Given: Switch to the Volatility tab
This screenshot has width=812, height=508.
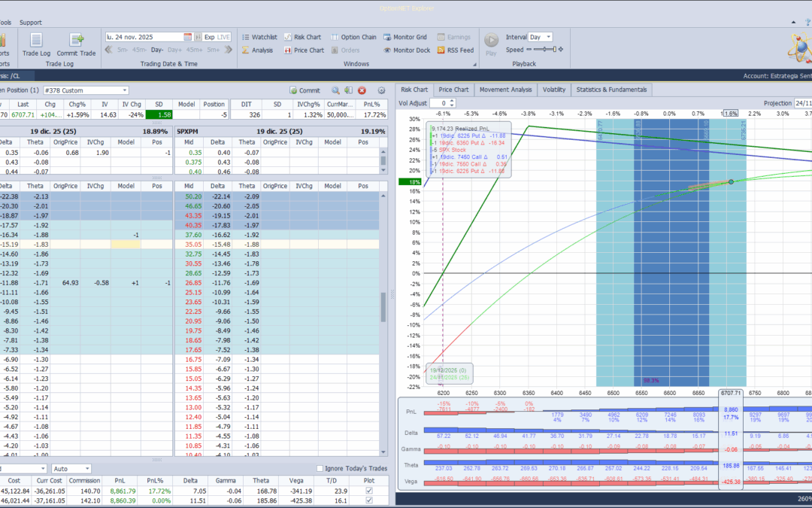Looking at the screenshot, I should click(554, 89).
